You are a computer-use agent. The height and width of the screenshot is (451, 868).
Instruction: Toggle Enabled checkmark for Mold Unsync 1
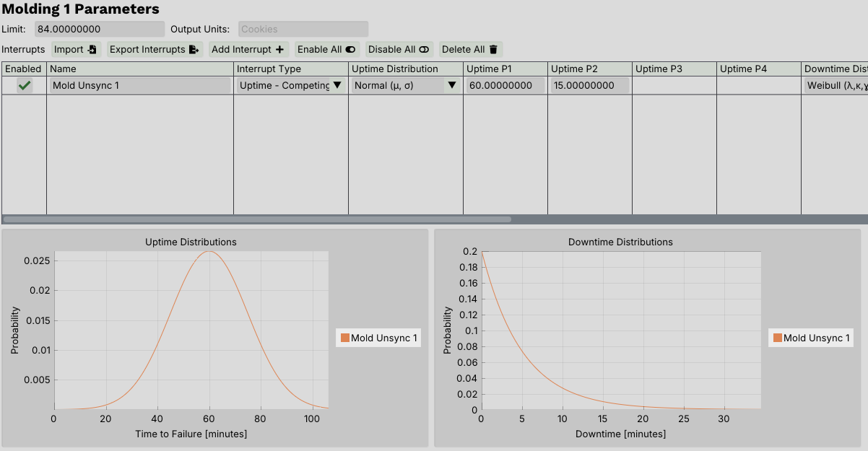tap(25, 85)
